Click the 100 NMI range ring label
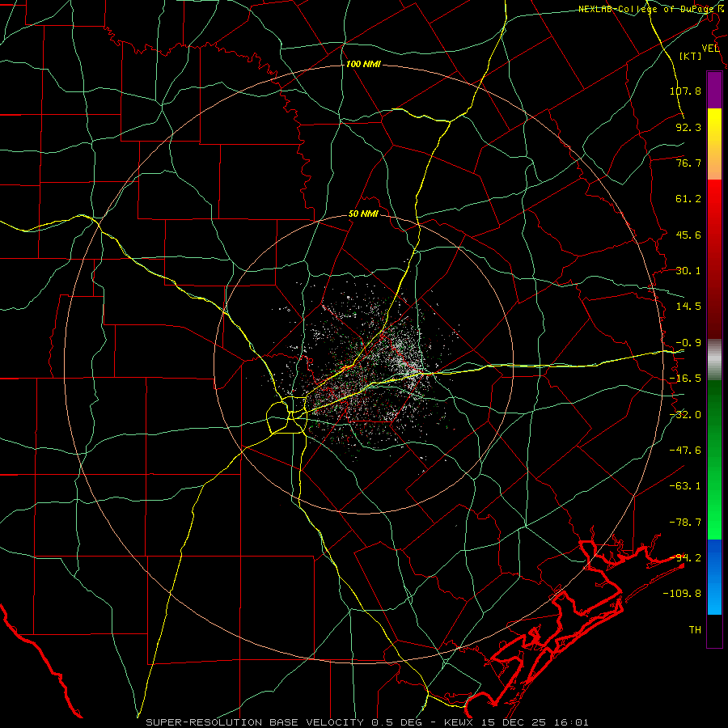Viewport: 728px width, 728px height. pos(363,64)
